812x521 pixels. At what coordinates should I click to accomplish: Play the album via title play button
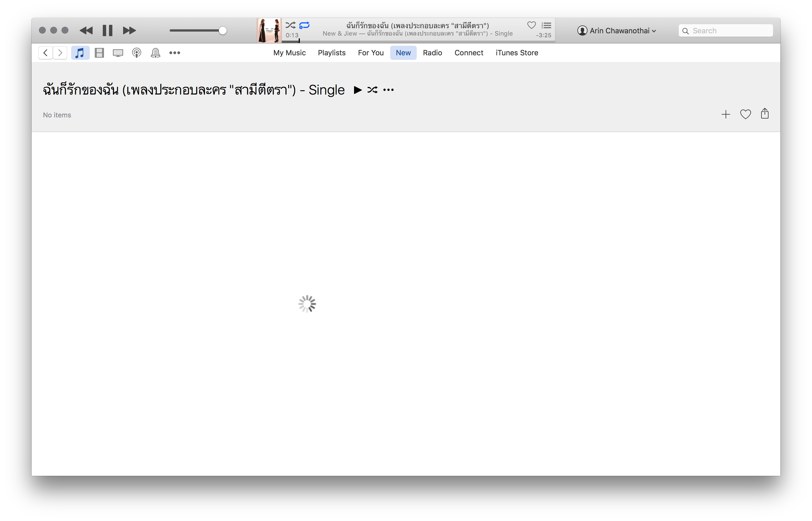click(357, 90)
